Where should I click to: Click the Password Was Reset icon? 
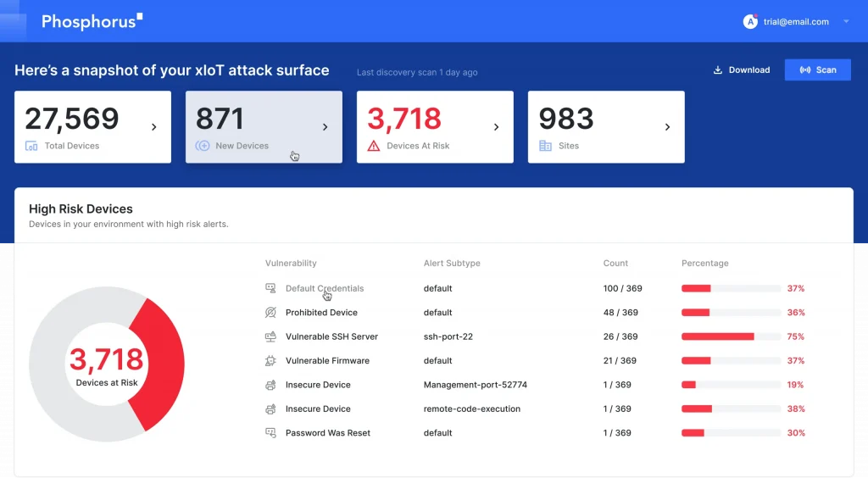[270, 433]
